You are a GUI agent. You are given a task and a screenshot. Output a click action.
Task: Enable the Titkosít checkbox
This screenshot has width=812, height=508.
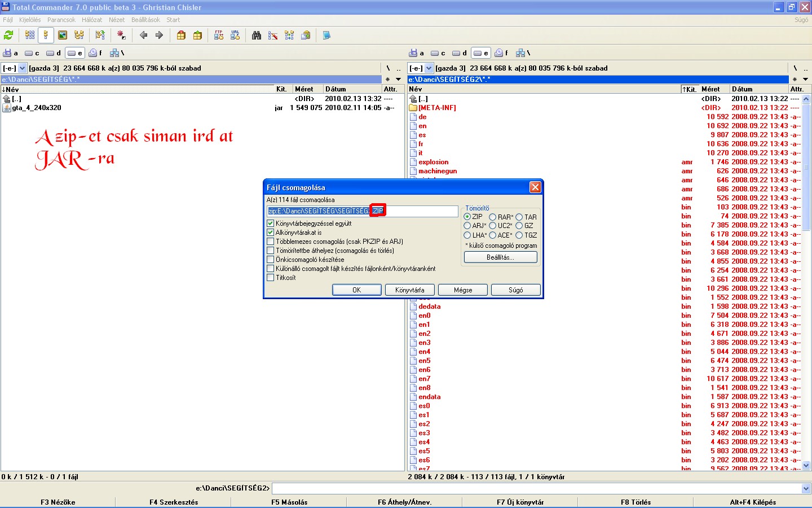click(271, 278)
